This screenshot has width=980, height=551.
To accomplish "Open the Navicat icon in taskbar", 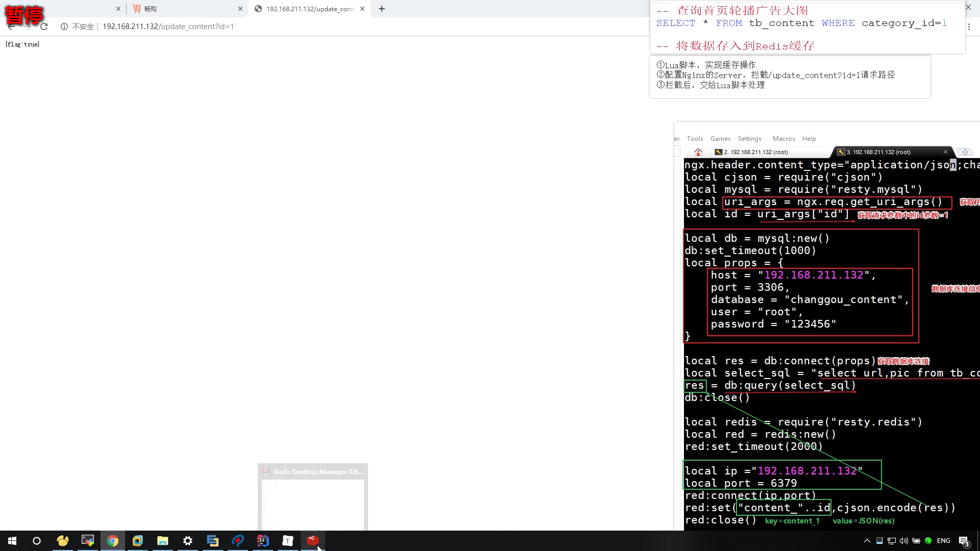I will pyautogui.click(x=63, y=541).
